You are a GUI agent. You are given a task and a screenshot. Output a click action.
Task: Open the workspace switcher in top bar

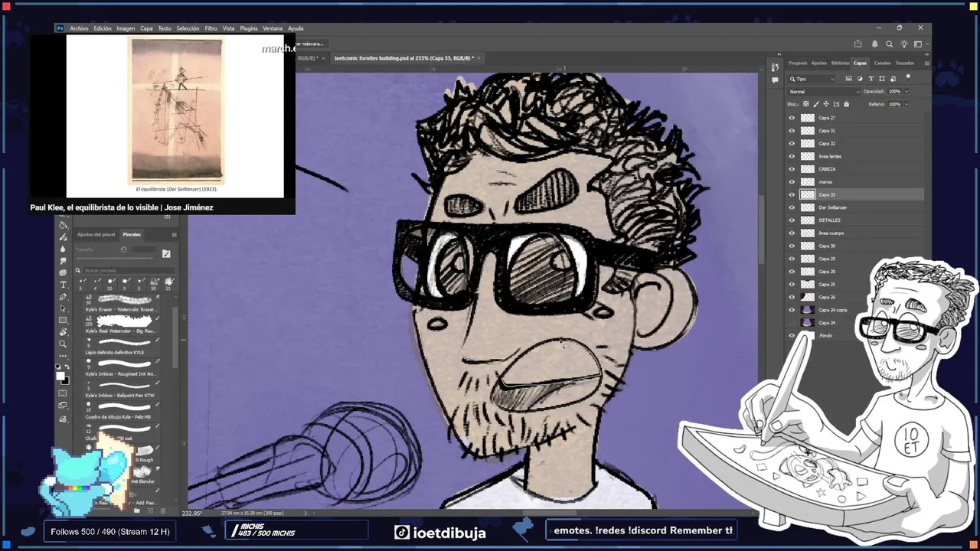tap(918, 44)
